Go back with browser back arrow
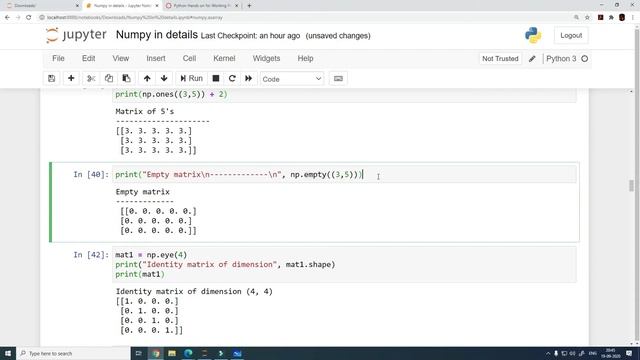Viewport: 640px width, 360px height. (7, 18)
